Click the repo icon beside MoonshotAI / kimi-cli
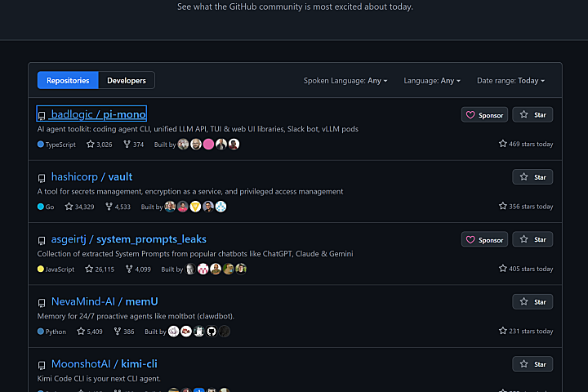Viewport: 588px width, 392px height. (x=42, y=365)
